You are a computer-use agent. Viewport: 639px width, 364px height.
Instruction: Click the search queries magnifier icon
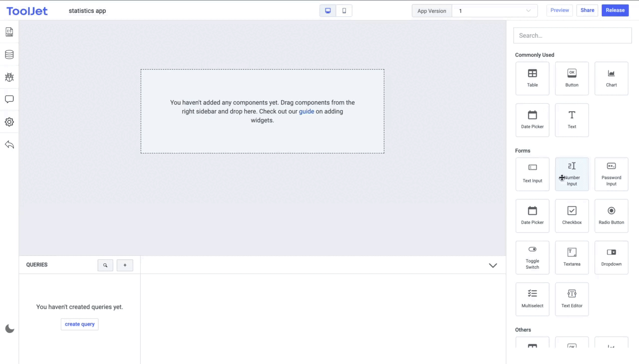105,265
